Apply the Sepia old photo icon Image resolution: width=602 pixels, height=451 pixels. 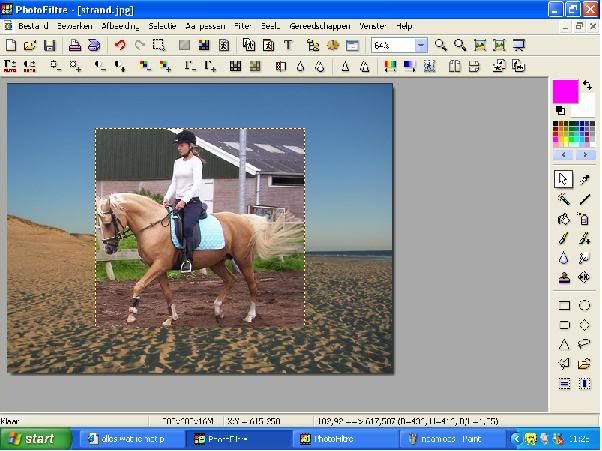pos(255,66)
